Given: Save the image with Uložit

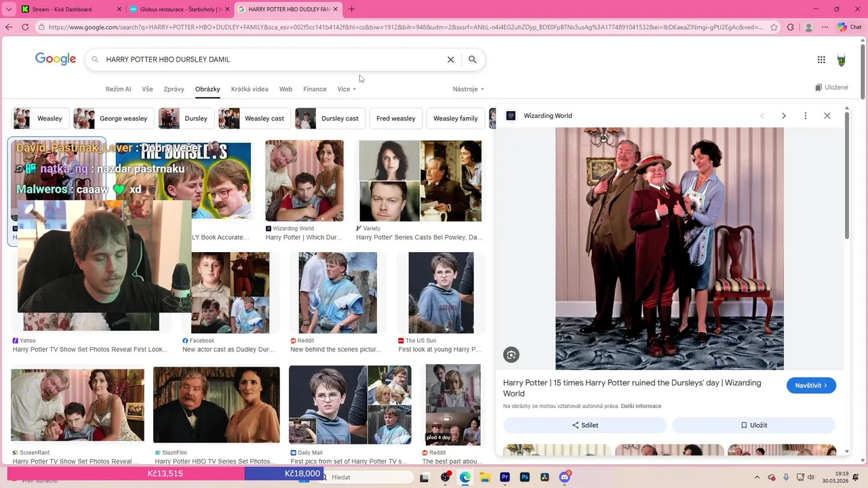Looking at the screenshot, I should (x=753, y=425).
